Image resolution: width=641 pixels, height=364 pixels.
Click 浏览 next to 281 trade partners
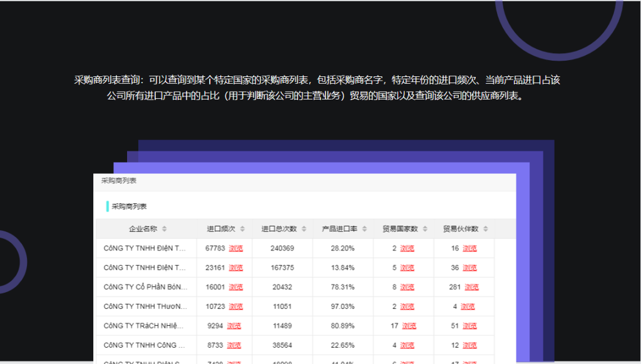tap(471, 287)
